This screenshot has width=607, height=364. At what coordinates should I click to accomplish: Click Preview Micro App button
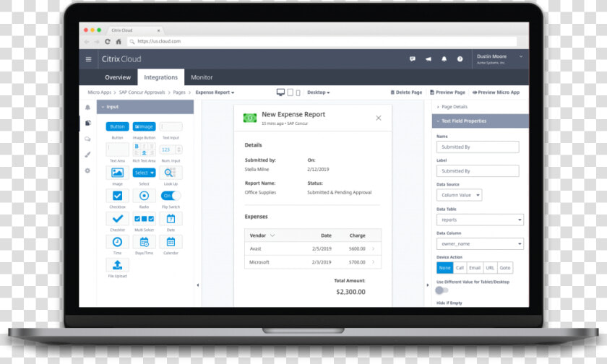[x=496, y=92]
